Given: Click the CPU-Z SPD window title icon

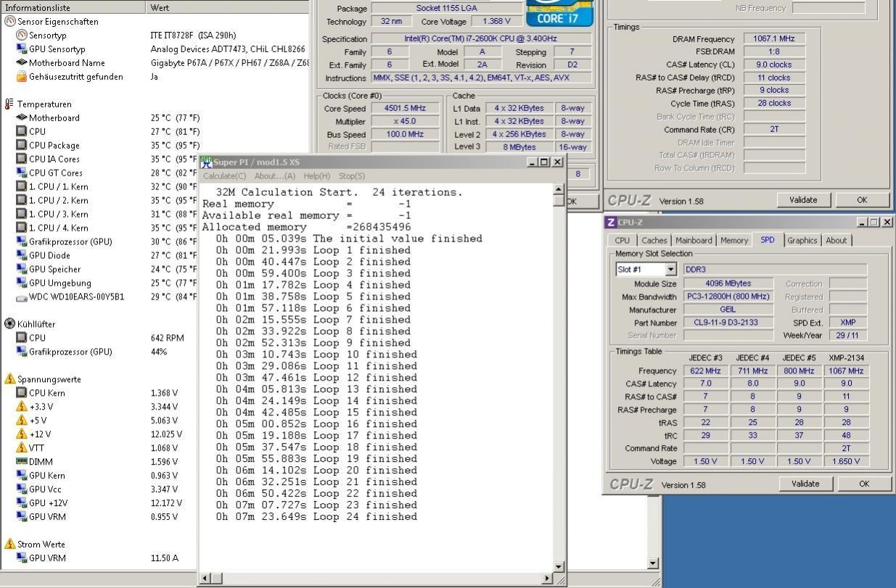Looking at the screenshot, I should tap(611, 223).
